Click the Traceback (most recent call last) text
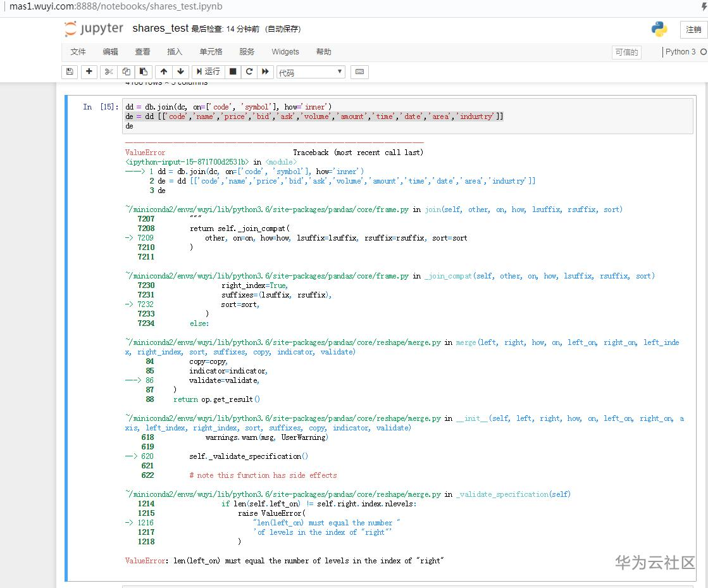This screenshot has height=588, width=708. [358, 153]
